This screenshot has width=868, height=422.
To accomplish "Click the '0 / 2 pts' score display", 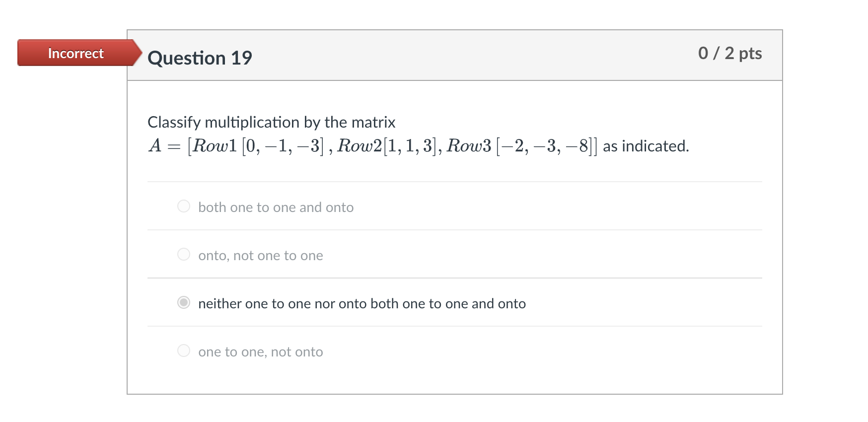I will click(x=730, y=53).
